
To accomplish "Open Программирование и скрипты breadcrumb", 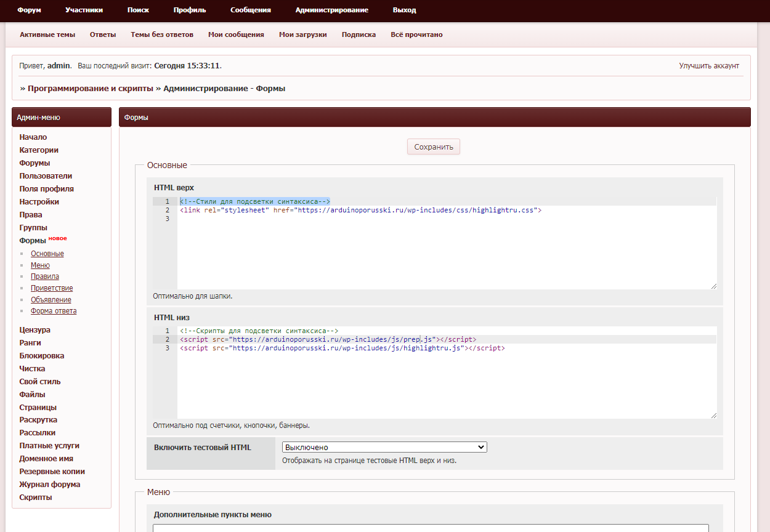I will coord(91,89).
